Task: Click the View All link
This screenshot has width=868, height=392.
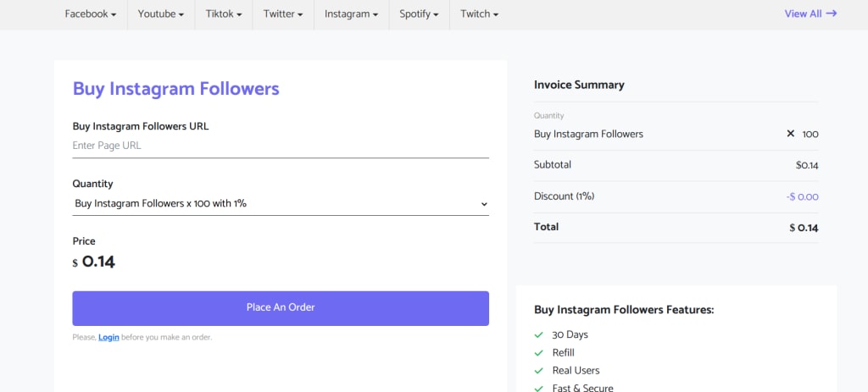Action: [803, 14]
